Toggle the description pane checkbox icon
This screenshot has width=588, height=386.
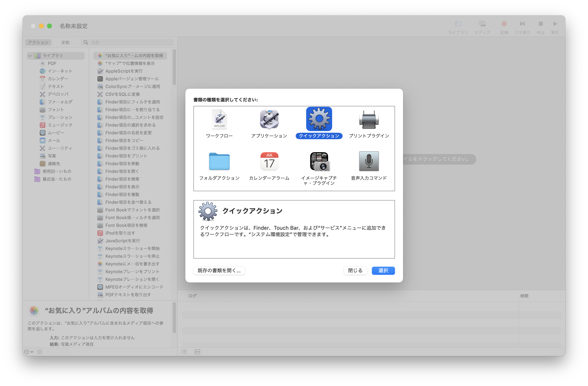coord(40,352)
